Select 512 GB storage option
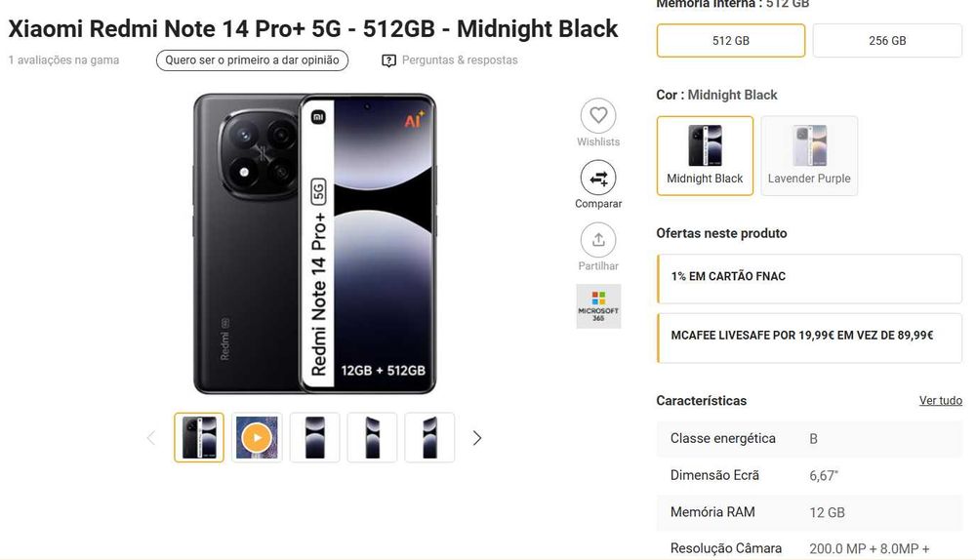 (x=731, y=41)
